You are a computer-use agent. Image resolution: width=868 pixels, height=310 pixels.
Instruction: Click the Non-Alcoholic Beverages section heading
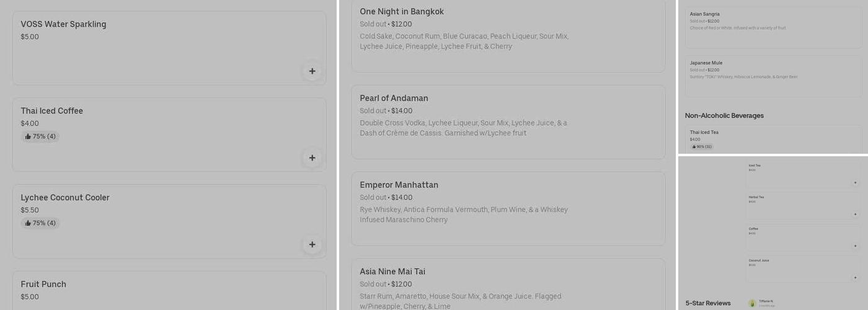point(724,116)
